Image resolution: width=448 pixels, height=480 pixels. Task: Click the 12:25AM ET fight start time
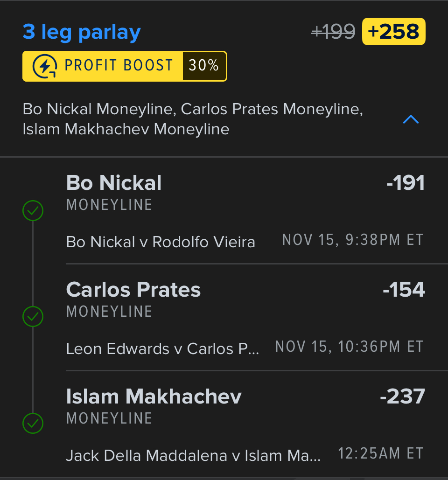(x=381, y=453)
